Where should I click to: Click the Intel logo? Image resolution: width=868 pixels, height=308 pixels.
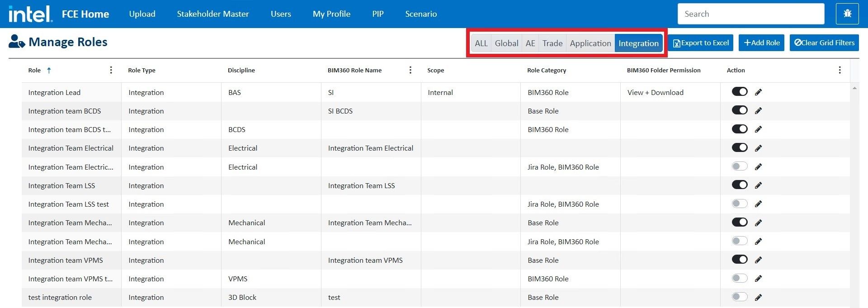click(x=30, y=14)
